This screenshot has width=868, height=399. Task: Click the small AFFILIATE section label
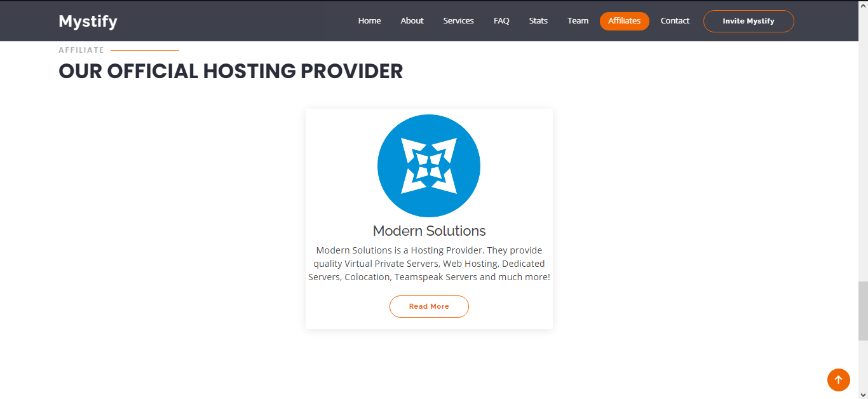[x=81, y=50]
